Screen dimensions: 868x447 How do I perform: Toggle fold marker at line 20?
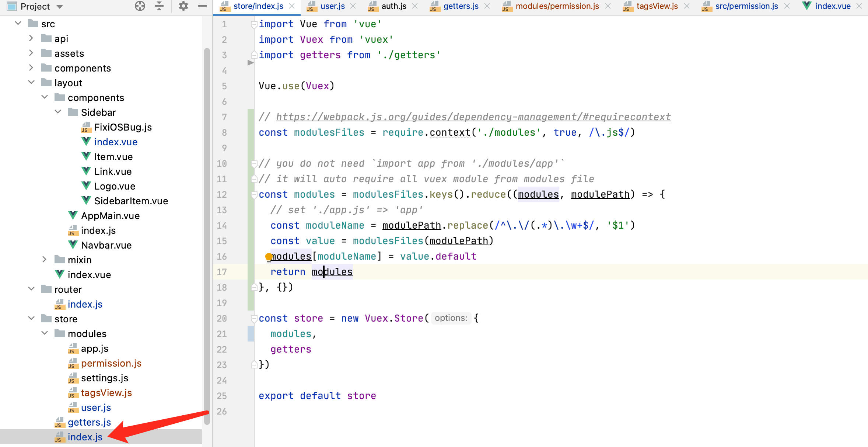(x=254, y=318)
